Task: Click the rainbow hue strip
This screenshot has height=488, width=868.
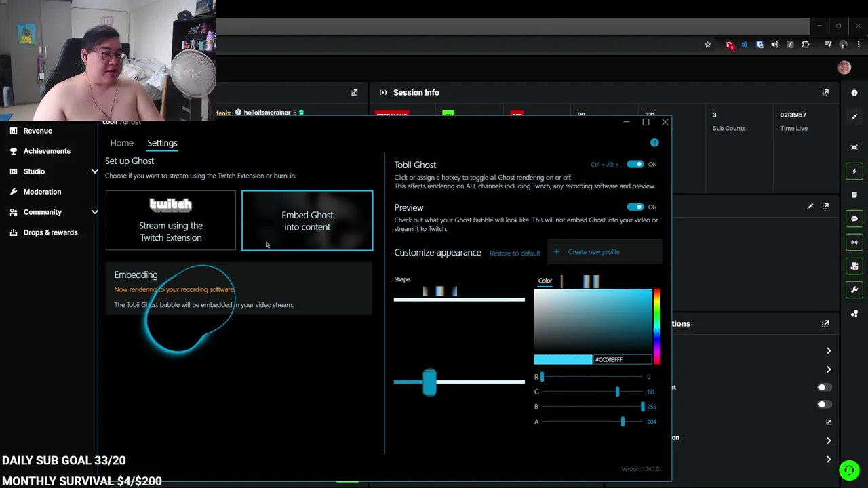Action: pyautogui.click(x=656, y=326)
